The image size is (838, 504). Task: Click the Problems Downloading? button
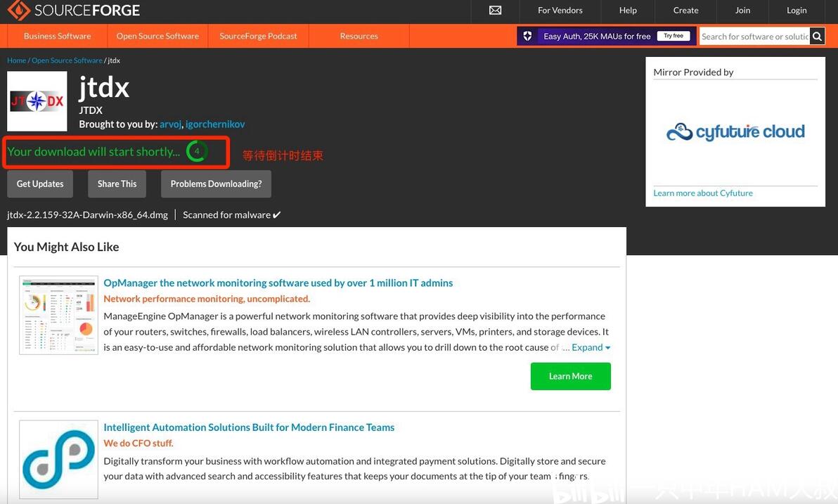(216, 184)
